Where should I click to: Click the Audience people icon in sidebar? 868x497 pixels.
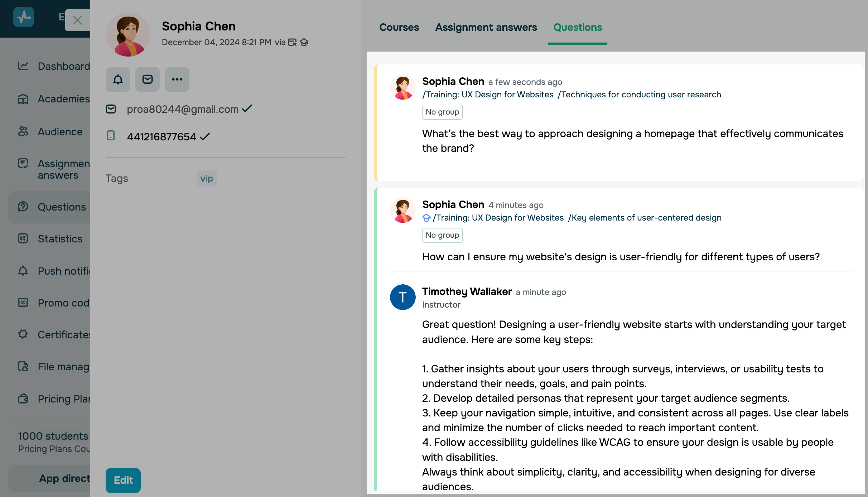[x=23, y=131]
